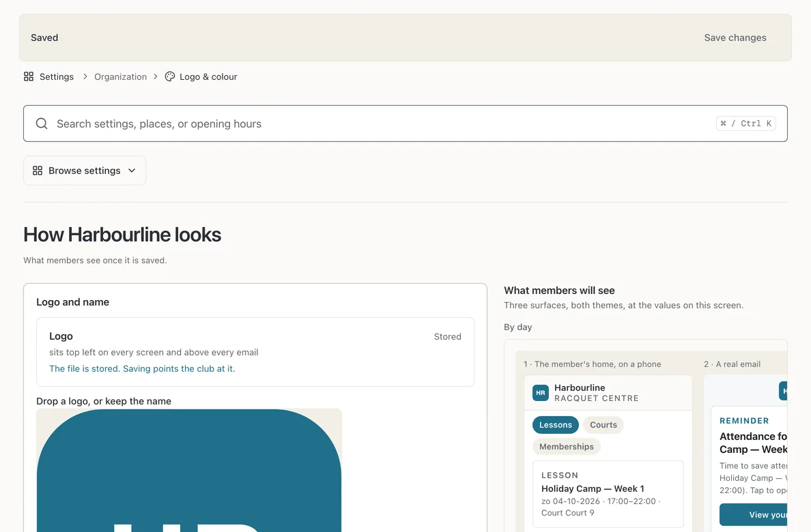
Task: Click 'Court Court 9' in the lesson card
Action: tap(568, 513)
